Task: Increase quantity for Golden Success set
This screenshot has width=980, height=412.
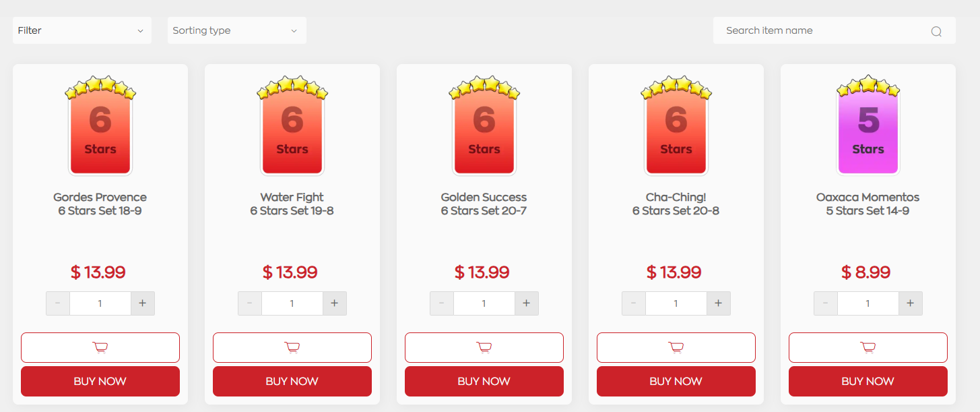Action: (527, 303)
